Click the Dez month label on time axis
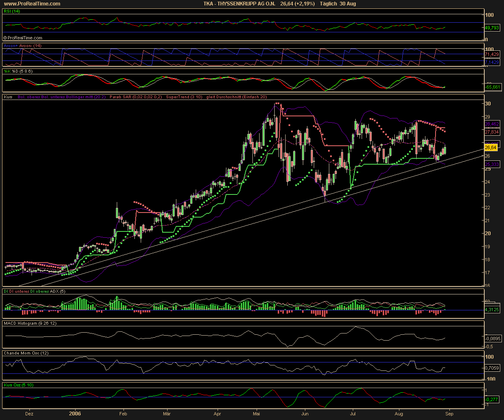 tap(29, 413)
